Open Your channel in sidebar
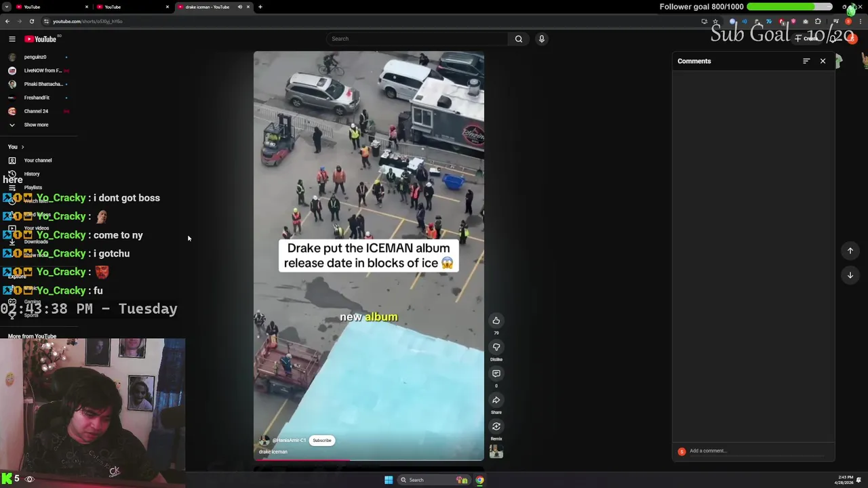 point(37,161)
